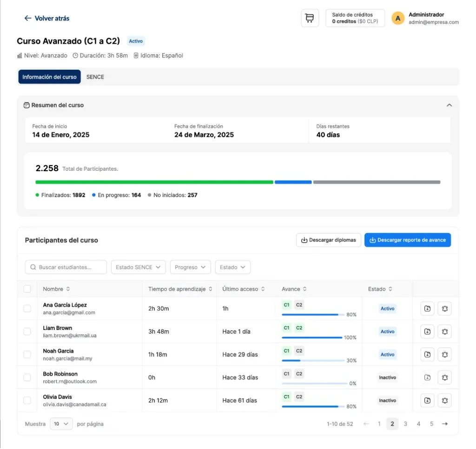Click the notification bell for Bob Robinson

tap(445, 377)
